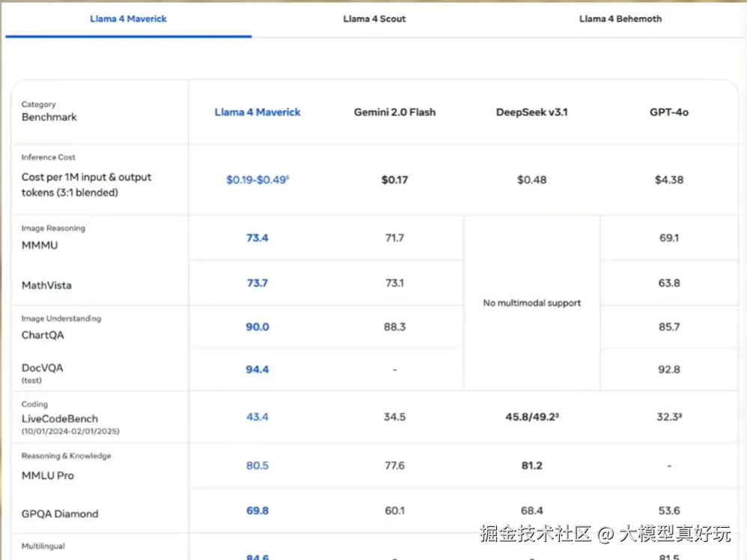747x560 pixels.
Task: Select Gemini's 34.5 LiveCodeBench score
Action: pyautogui.click(x=394, y=416)
